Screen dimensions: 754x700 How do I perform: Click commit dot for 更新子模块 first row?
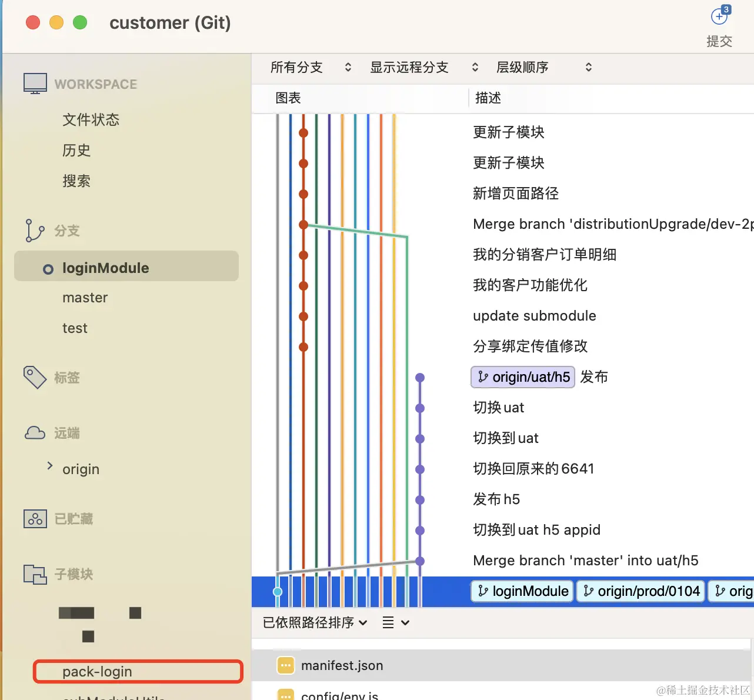[x=303, y=133]
